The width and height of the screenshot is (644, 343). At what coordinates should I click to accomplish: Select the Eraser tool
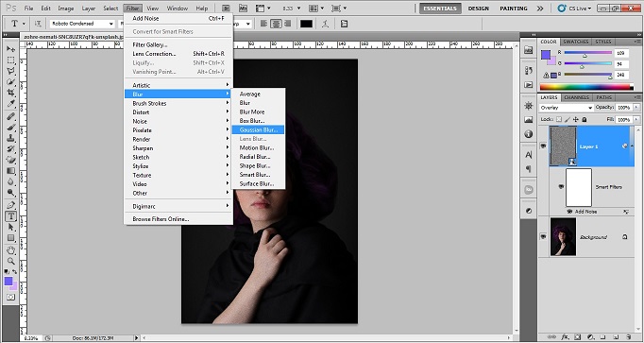pyautogui.click(x=10, y=160)
